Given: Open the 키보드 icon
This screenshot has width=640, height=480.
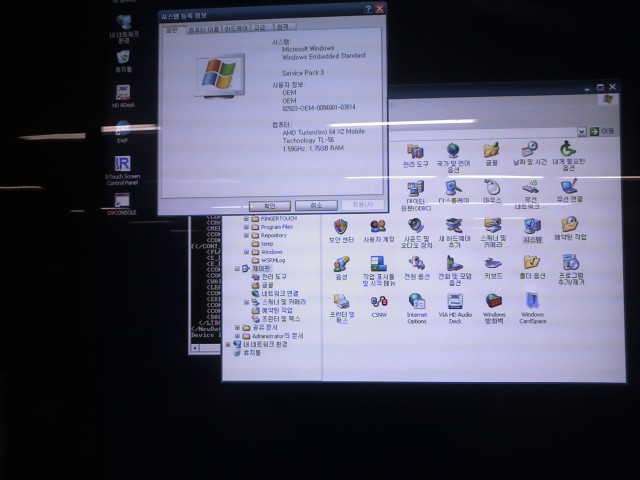Looking at the screenshot, I should click(493, 268).
